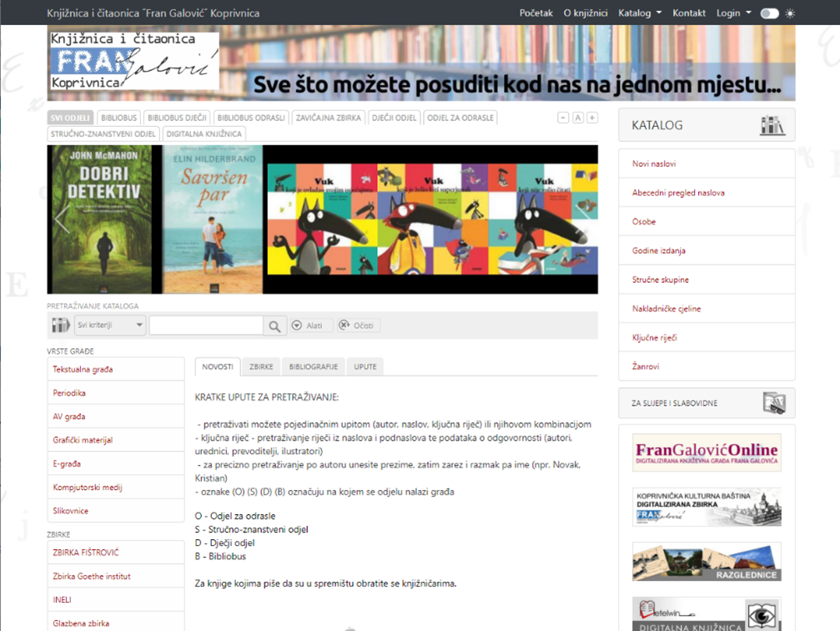Click the Fran Galović library logo
840x631 pixels.
pos(134,61)
